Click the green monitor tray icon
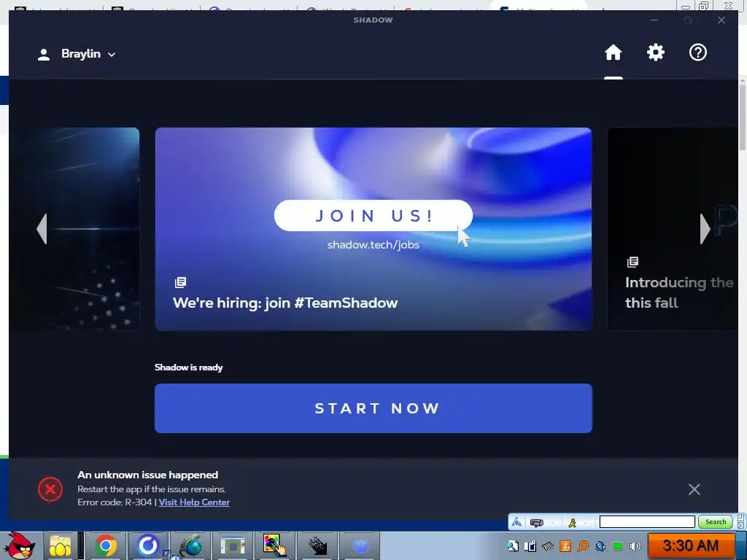The height and width of the screenshot is (560, 747). (617, 545)
